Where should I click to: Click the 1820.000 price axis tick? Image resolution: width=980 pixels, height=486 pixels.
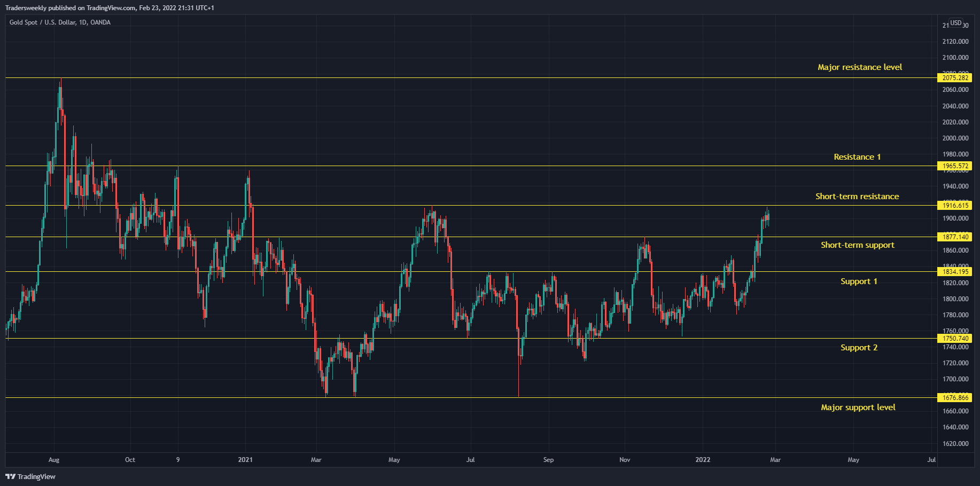click(x=955, y=283)
